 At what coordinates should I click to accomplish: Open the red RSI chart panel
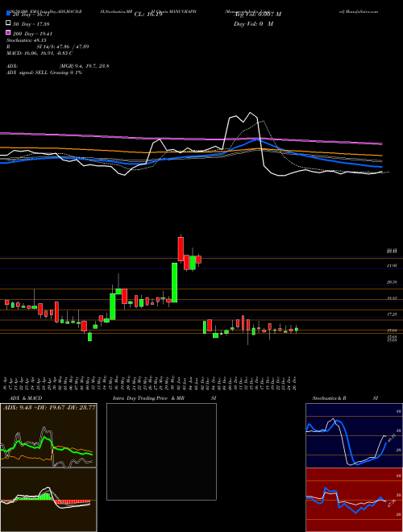(x=354, y=500)
